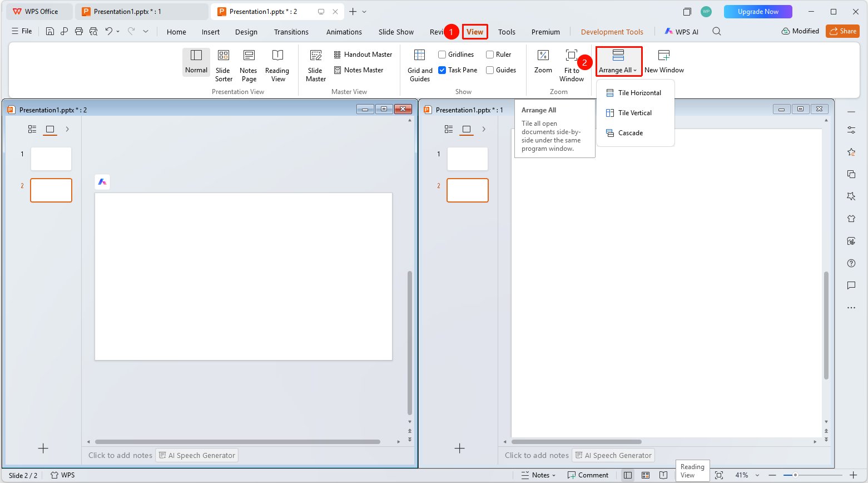Open the Slide Master
This screenshot has width=868, height=483.
(x=316, y=65)
